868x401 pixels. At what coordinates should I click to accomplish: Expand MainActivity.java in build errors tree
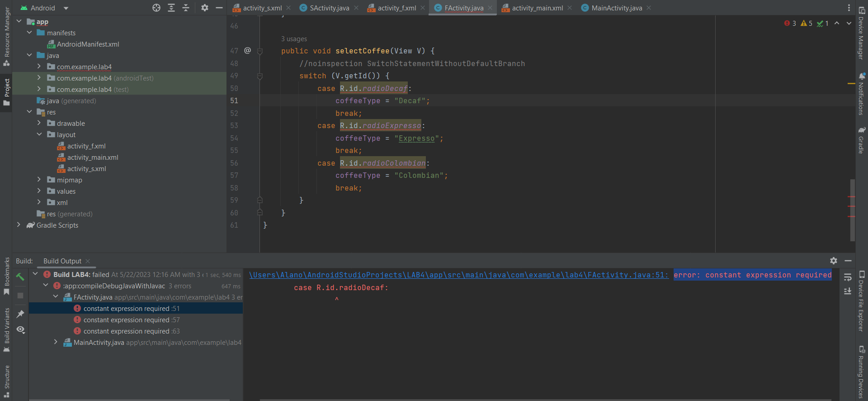pyautogui.click(x=56, y=342)
